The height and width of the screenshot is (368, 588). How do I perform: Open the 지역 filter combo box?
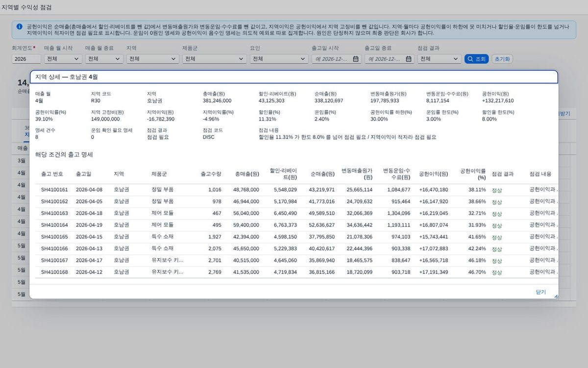[152, 59]
